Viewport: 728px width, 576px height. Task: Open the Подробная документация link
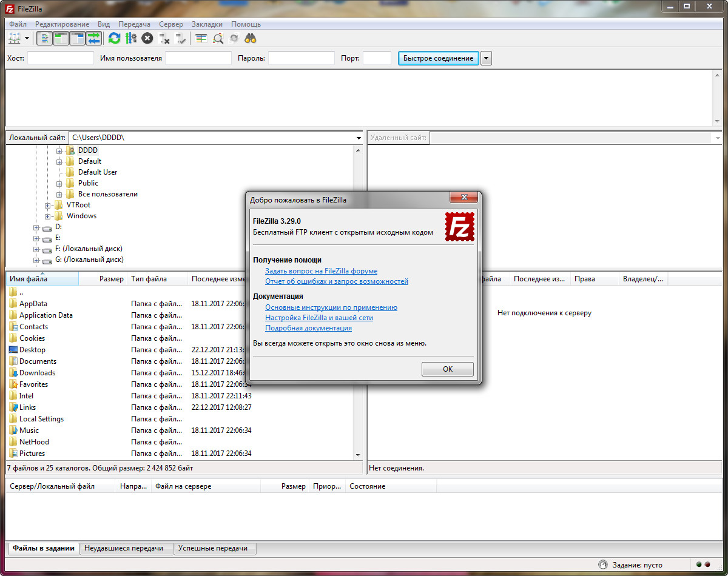pyautogui.click(x=308, y=328)
